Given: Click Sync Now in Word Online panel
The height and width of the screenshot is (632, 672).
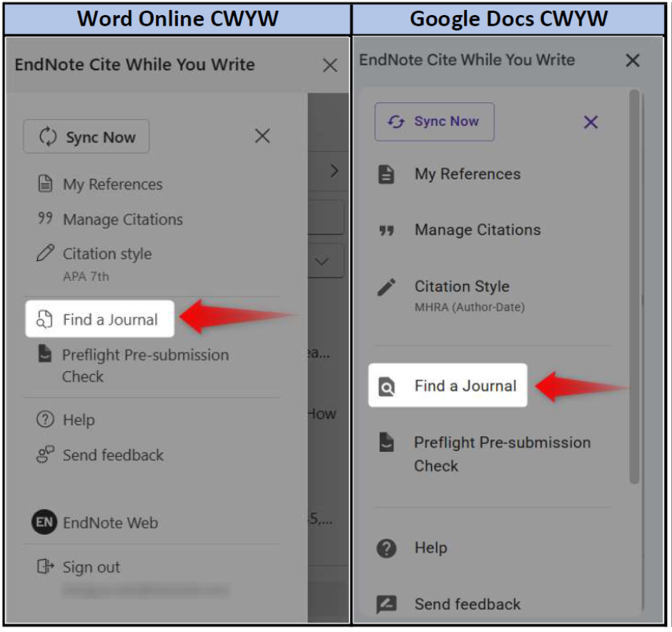Looking at the screenshot, I should (86, 137).
